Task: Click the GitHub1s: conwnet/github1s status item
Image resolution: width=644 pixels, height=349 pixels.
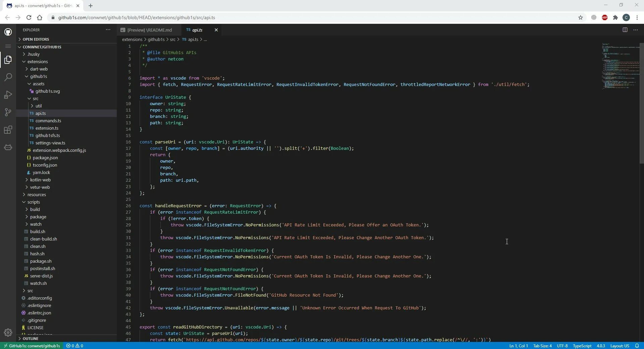Action: pos(32,346)
